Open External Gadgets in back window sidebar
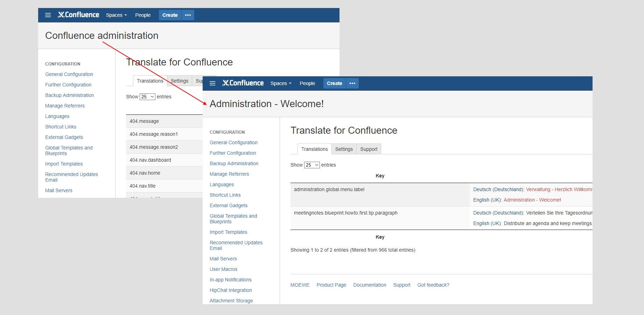 (x=64, y=137)
